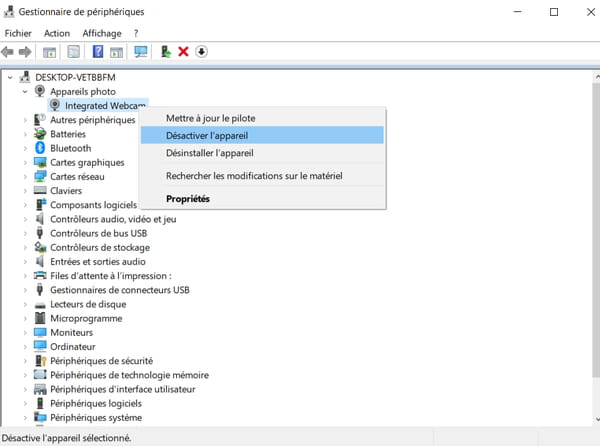Select Désactiver l'appareil in context menu
Viewport: 600px width, 446px height.
coord(262,135)
